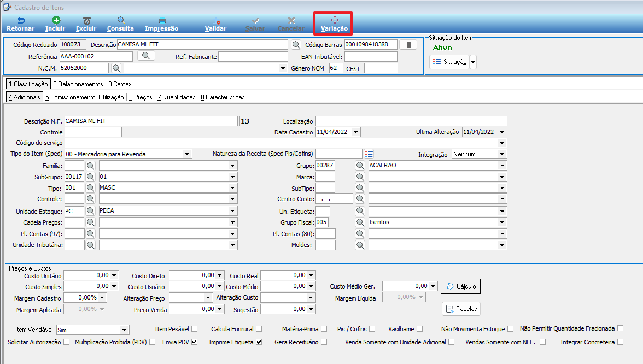Open Item Vendável dropdown
This screenshot has height=364, width=643.
point(124,330)
